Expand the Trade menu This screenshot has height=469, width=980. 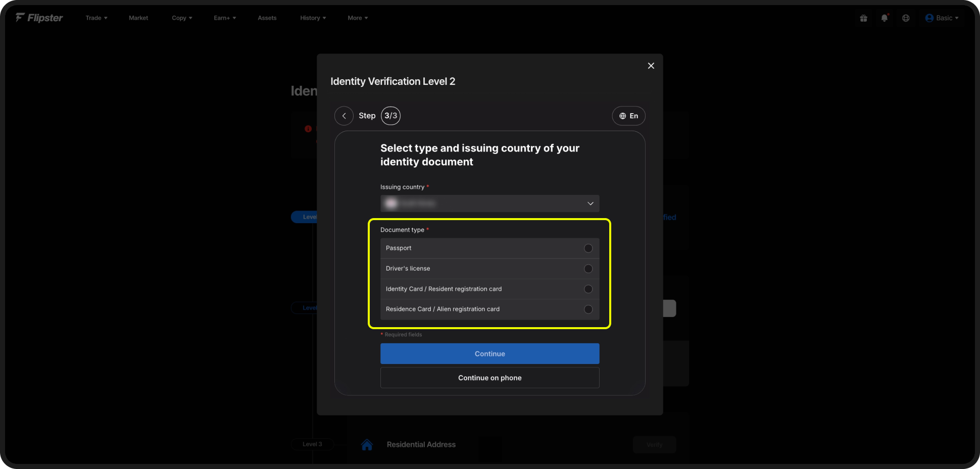[x=96, y=18]
